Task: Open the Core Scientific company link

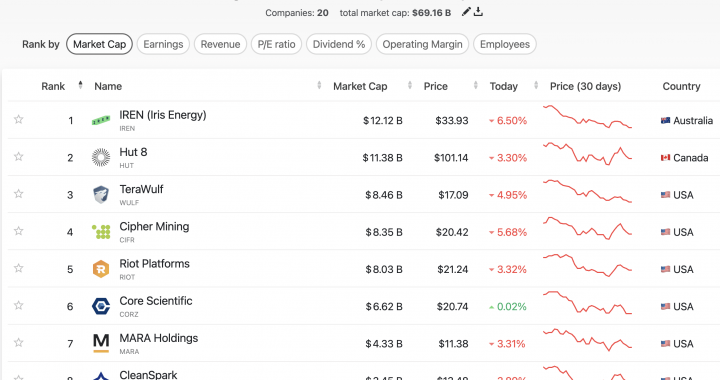Action: 156,301
